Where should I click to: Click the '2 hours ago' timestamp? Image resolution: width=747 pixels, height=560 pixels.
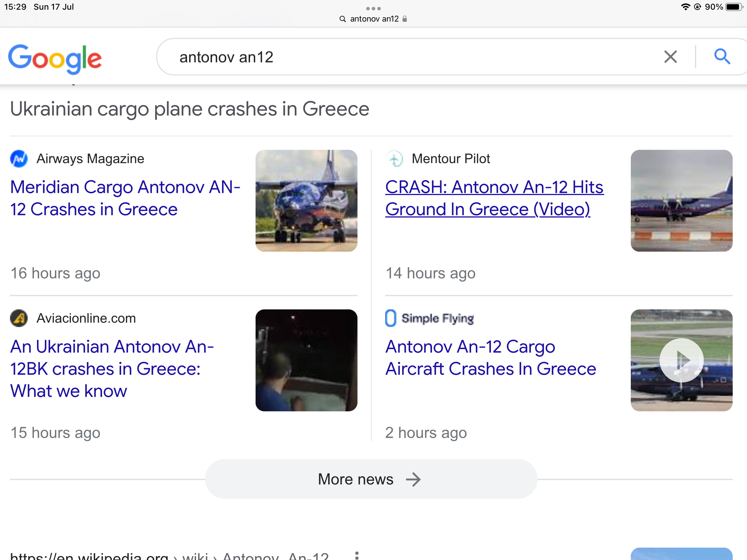426,433
